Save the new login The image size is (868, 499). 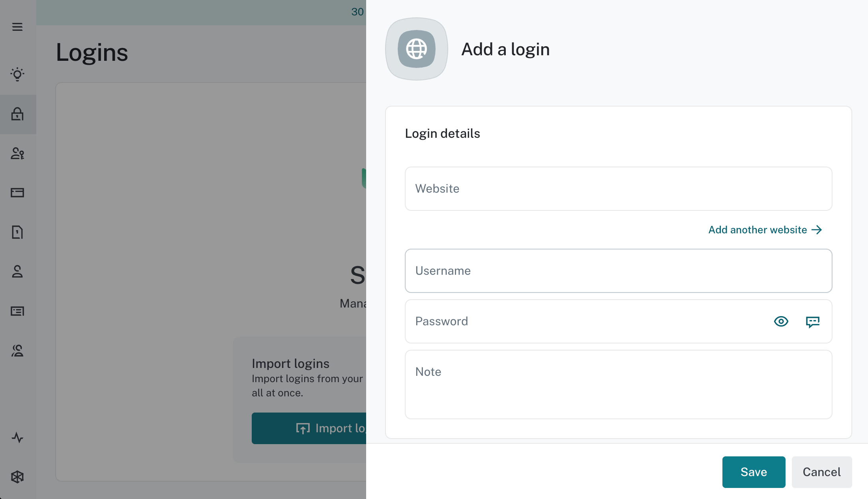tap(753, 472)
